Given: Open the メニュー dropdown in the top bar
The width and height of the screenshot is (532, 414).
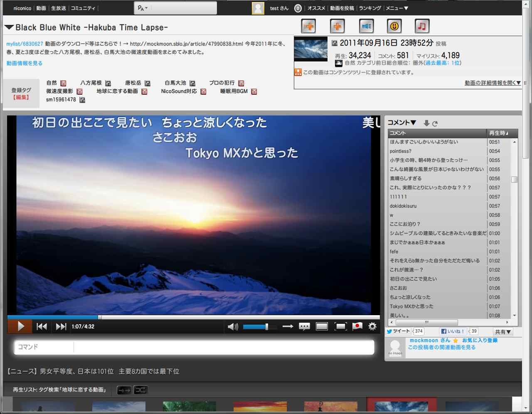Looking at the screenshot, I should [397, 8].
